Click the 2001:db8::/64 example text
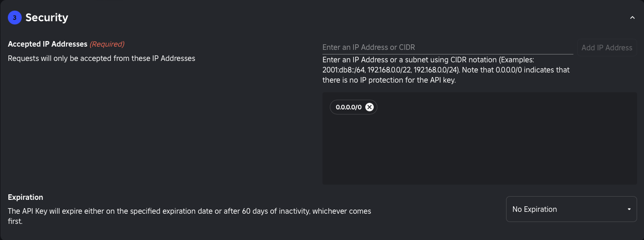Image resolution: width=644 pixels, height=240 pixels. pos(343,70)
